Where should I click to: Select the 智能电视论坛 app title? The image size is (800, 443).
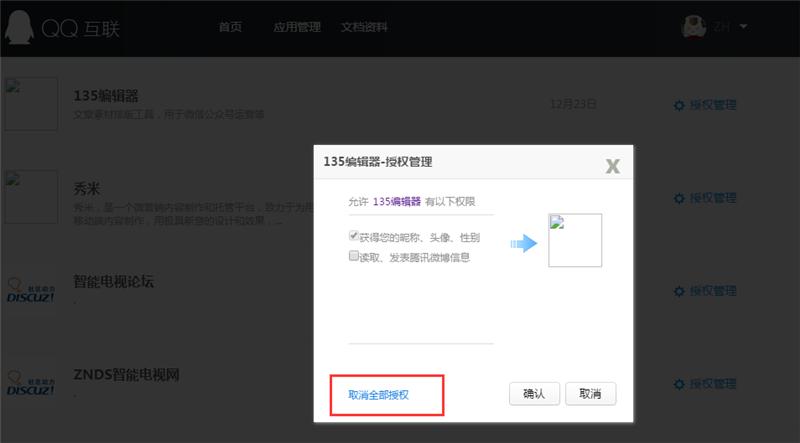pyautogui.click(x=113, y=281)
